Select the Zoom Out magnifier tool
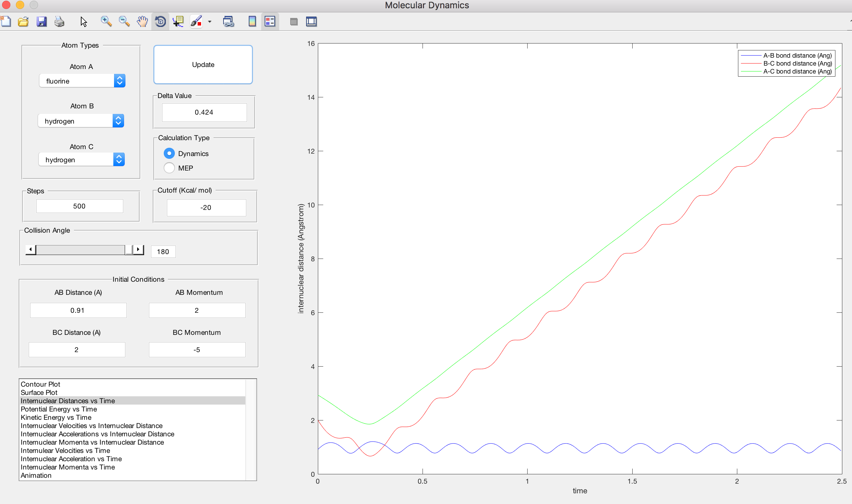852x504 pixels. tap(124, 21)
